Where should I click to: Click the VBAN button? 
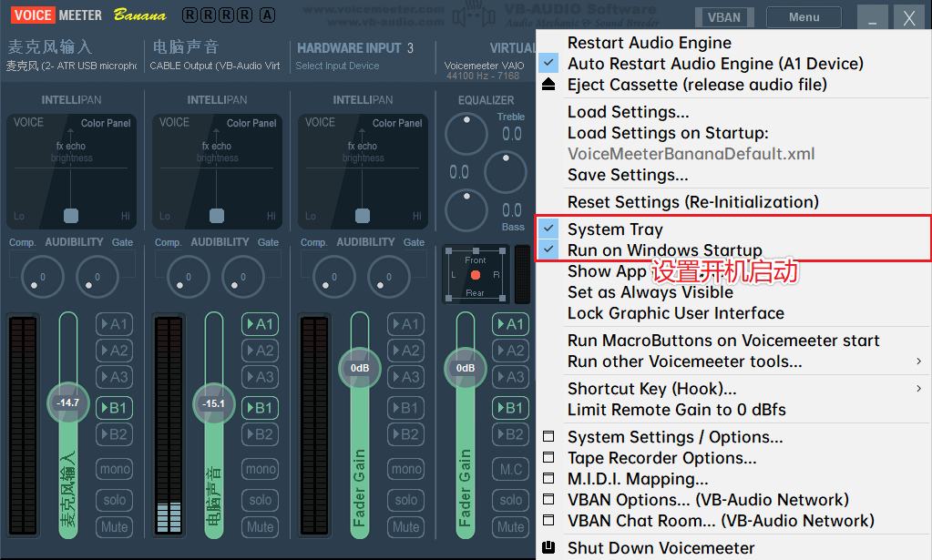pos(724,17)
